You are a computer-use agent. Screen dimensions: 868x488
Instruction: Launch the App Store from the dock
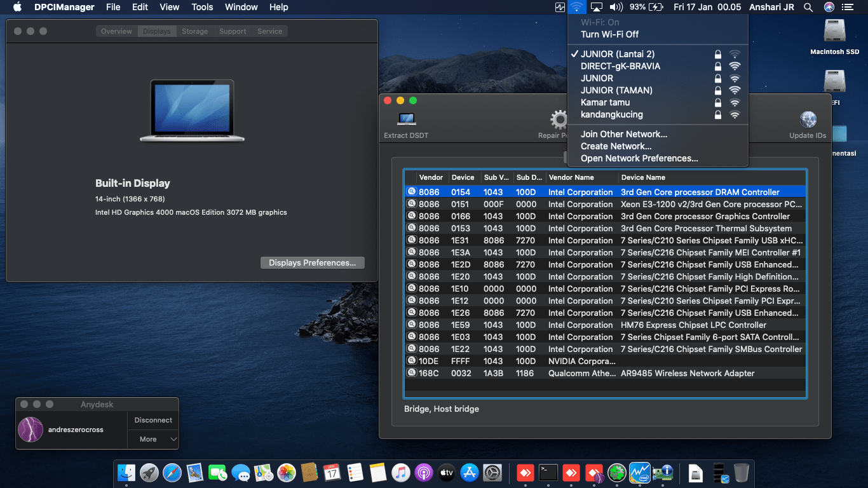coord(470,473)
